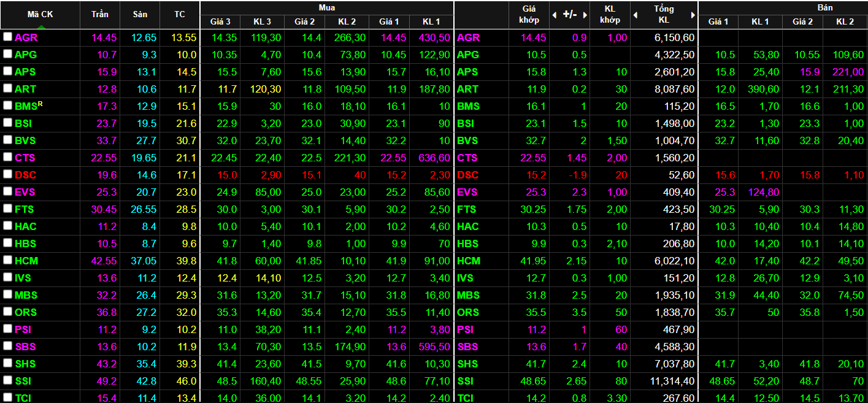
Task: Click the Sàn column header
Action: 140,14
